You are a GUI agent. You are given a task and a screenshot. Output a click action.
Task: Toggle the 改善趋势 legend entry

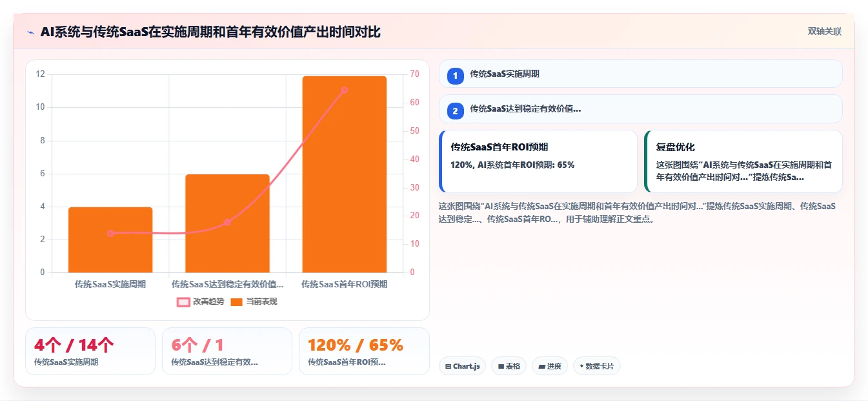pos(201,302)
